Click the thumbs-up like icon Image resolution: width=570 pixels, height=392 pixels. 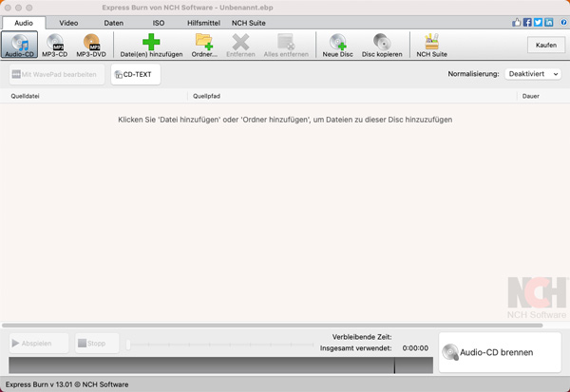coord(517,23)
